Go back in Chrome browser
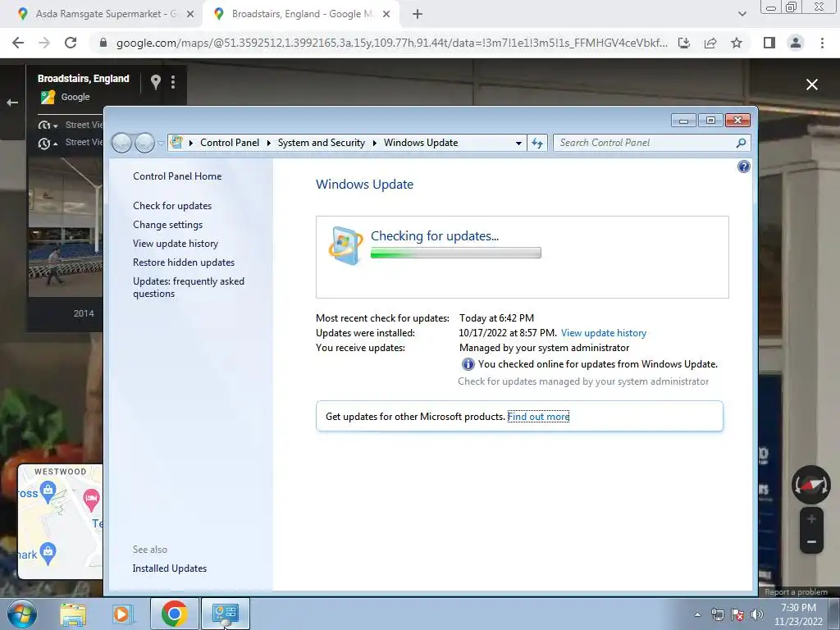The image size is (840, 630). (x=18, y=43)
